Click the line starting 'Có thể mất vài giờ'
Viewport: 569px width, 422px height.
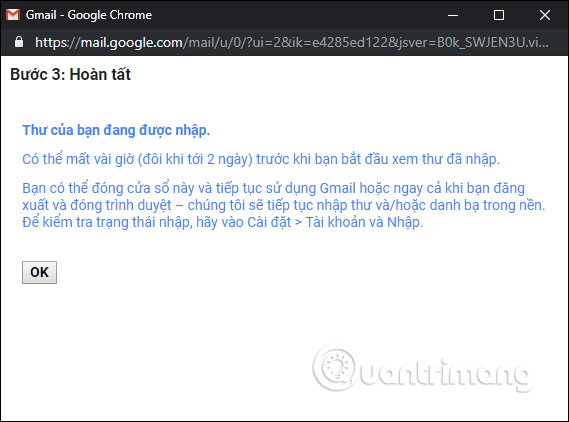(x=261, y=159)
